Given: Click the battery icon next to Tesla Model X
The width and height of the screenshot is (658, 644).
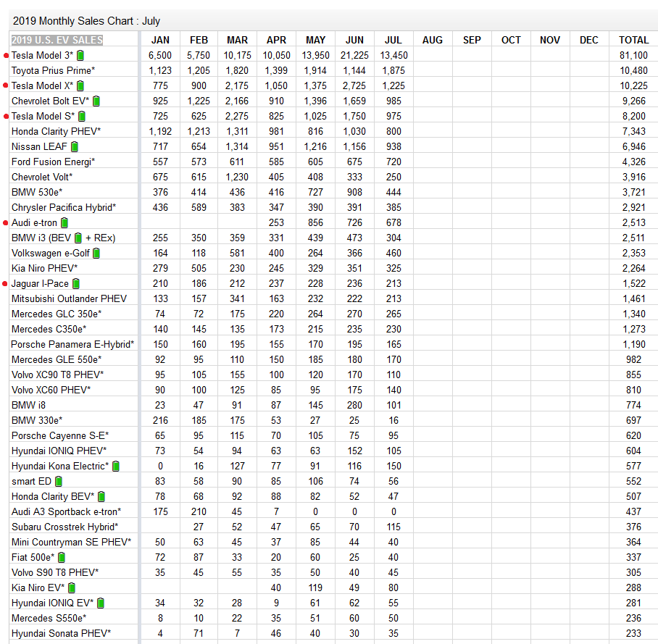Looking at the screenshot, I should pos(80,86).
